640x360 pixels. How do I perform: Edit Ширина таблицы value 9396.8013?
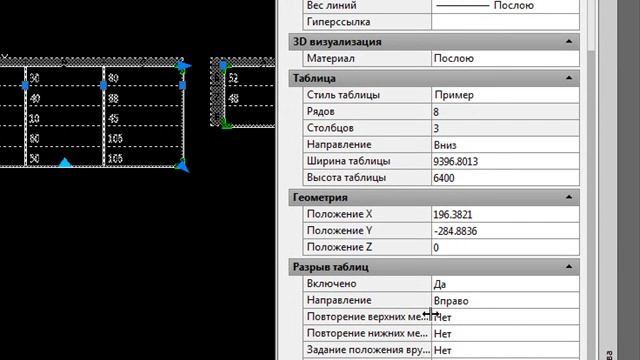(505, 161)
